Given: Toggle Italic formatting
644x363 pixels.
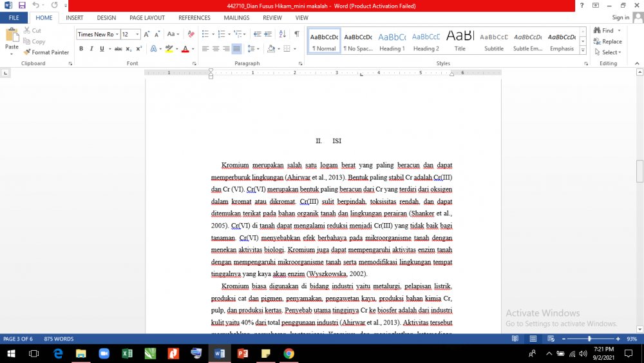Looking at the screenshot, I should (91, 48).
